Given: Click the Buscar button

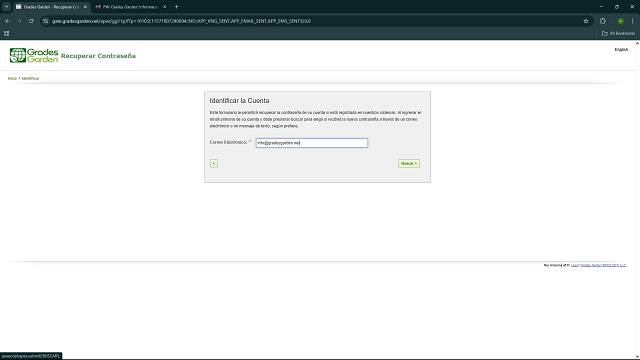Looking at the screenshot, I should coord(409,163).
